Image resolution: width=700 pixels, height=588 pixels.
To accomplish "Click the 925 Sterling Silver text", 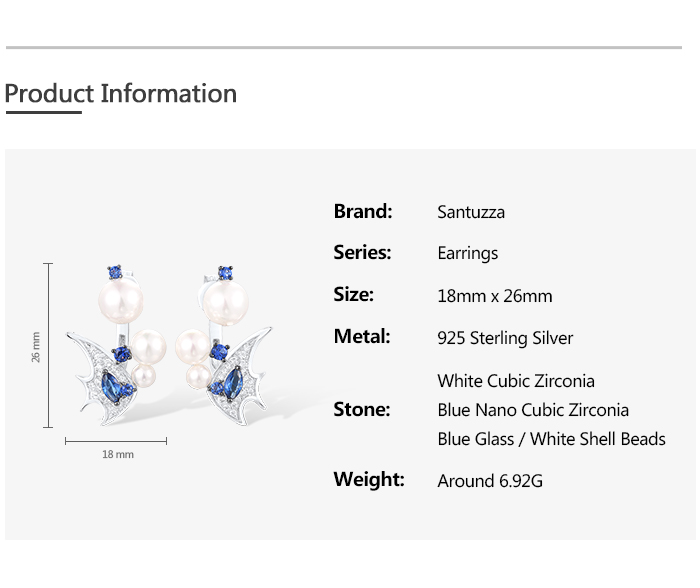I will tap(505, 338).
